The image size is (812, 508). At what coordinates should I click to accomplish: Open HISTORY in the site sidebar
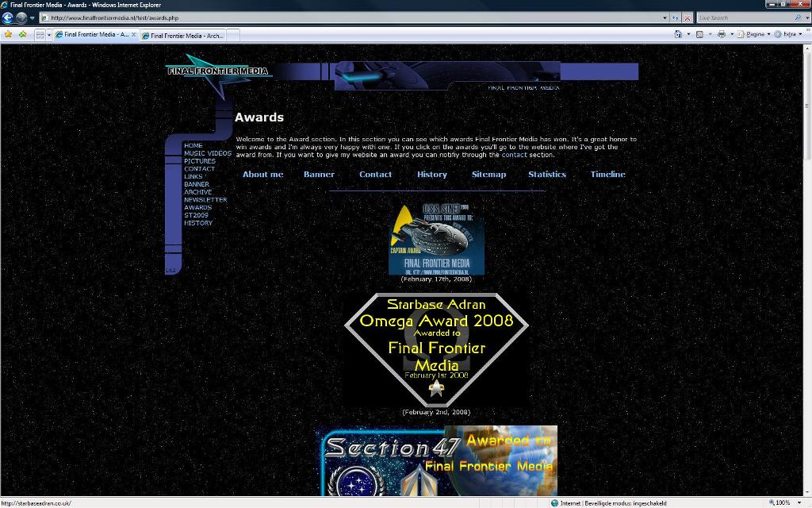coord(198,223)
